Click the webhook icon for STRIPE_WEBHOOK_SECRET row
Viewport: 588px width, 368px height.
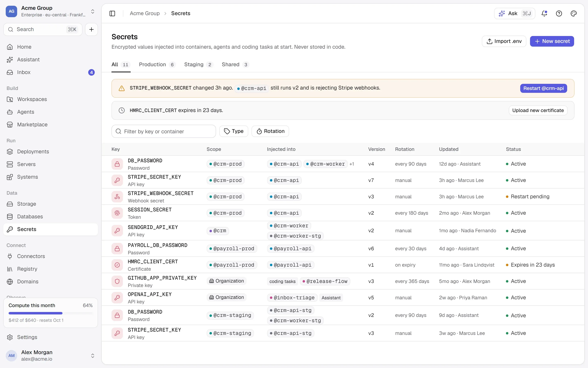click(117, 197)
